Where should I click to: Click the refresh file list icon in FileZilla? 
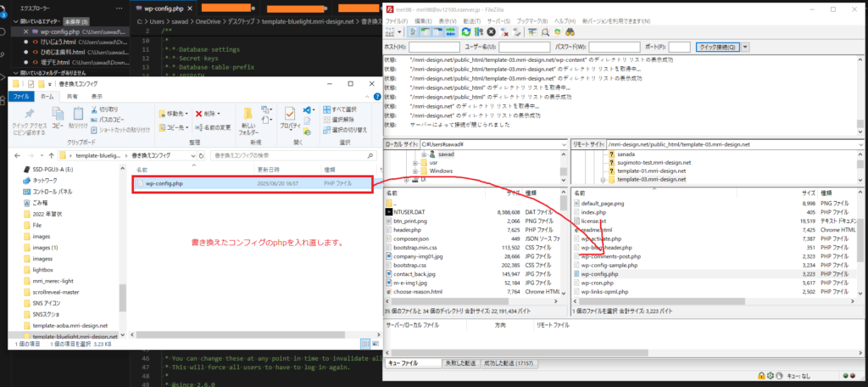465,32
